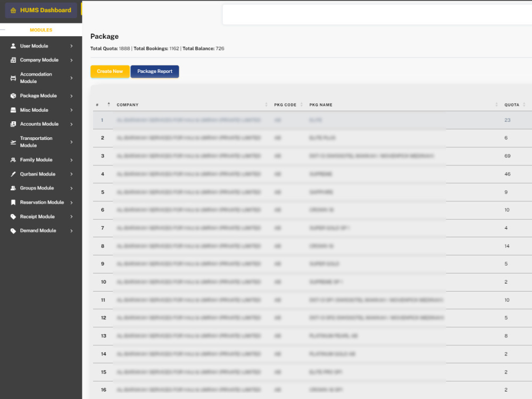Open the Demand Module menu label

coord(38,231)
